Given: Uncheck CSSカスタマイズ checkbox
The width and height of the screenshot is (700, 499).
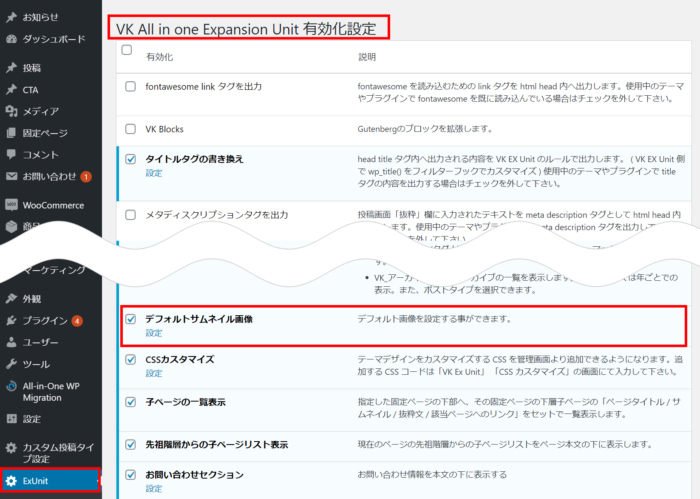Looking at the screenshot, I should point(130,359).
